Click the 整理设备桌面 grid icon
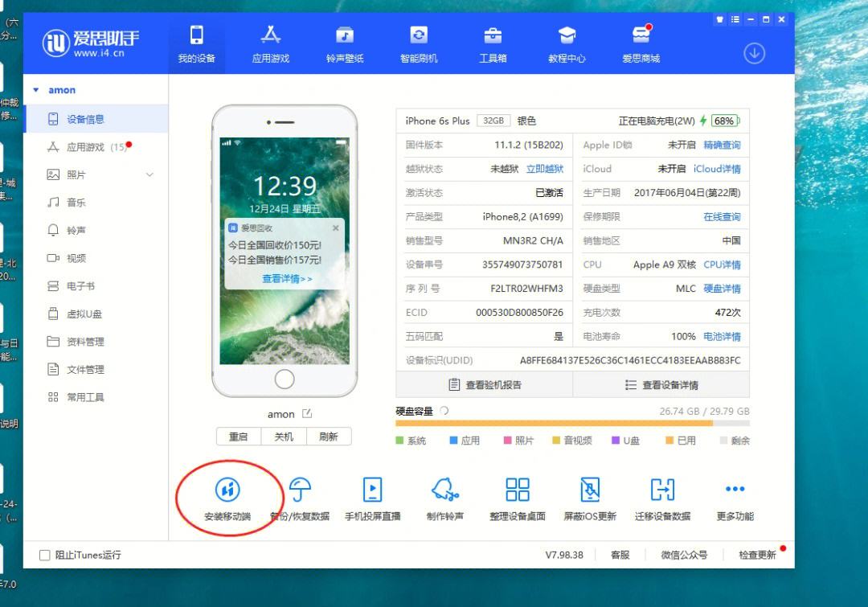 (x=518, y=489)
